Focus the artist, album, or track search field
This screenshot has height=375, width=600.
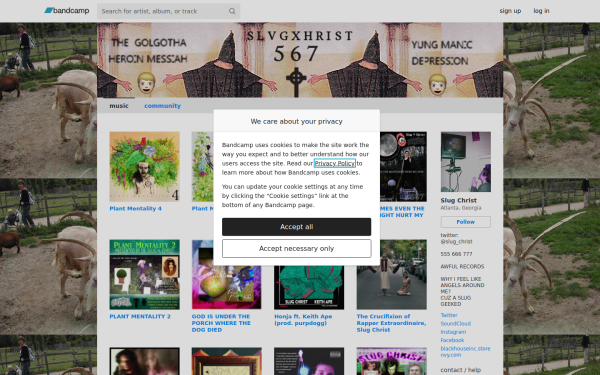(168, 11)
